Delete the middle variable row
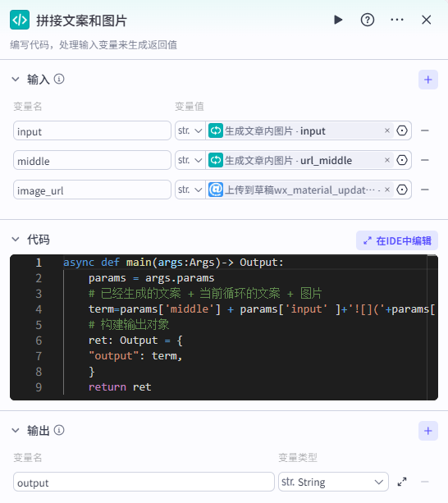Image resolution: width=448 pixels, height=503 pixels. 425,160
